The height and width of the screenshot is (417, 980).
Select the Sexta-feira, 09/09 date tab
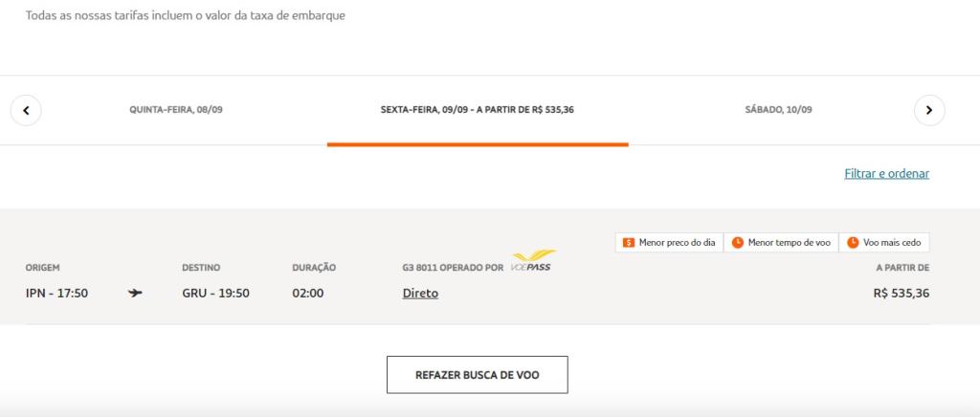pos(478,110)
